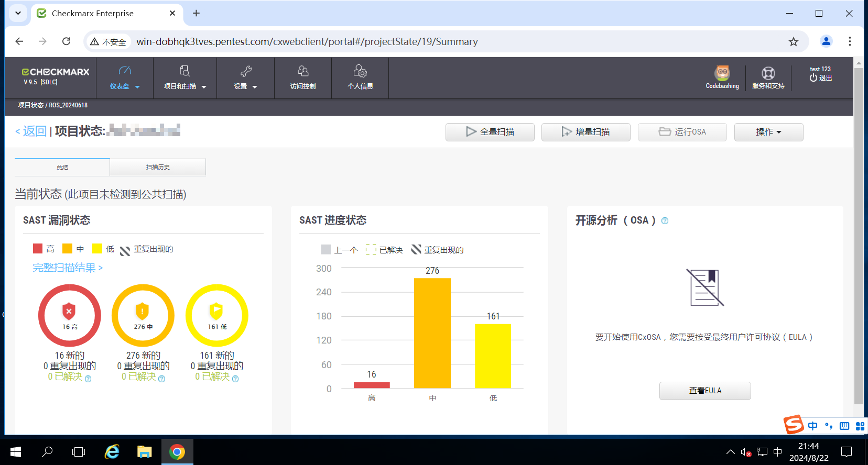This screenshot has width=868, height=465.
Task: Start a Full Scan (全量扫描)
Action: [x=490, y=132]
